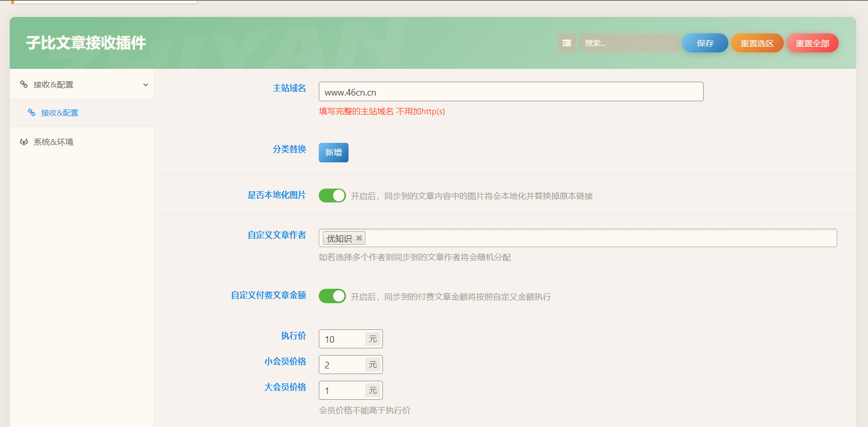Click the 分类替换 field label

tap(290, 149)
